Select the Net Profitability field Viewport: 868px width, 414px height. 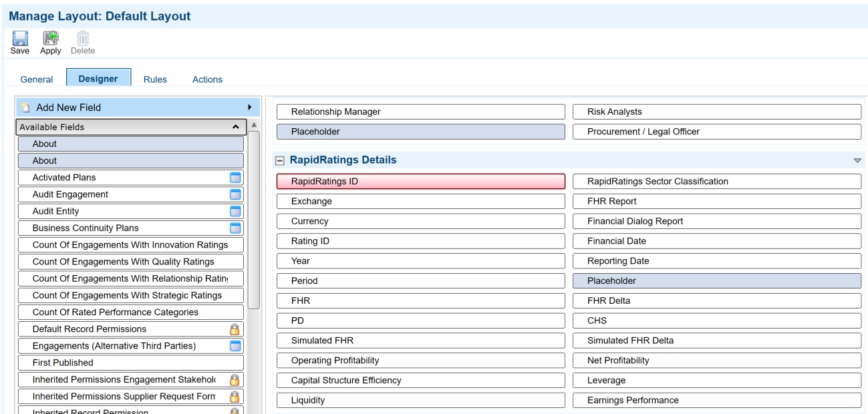pyautogui.click(x=717, y=361)
